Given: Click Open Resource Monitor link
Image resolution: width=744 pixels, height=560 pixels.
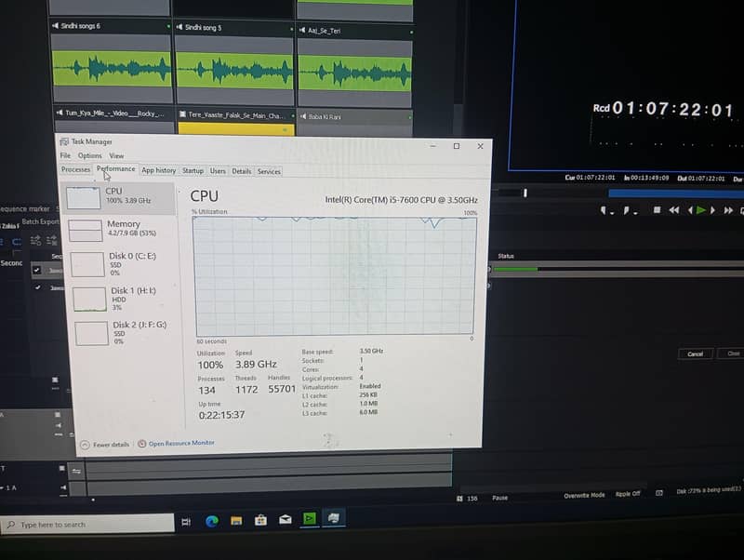Looking at the screenshot, I should tap(176, 443).
